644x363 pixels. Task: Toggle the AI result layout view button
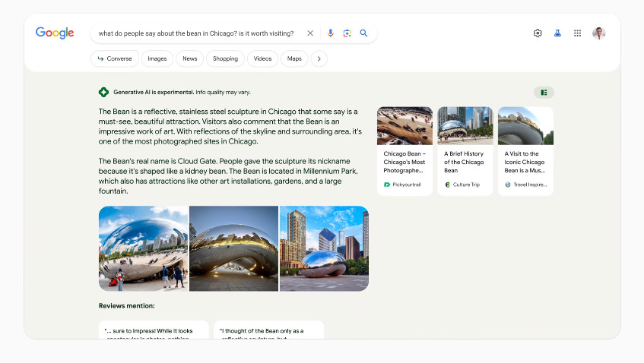tap(544, 93)
